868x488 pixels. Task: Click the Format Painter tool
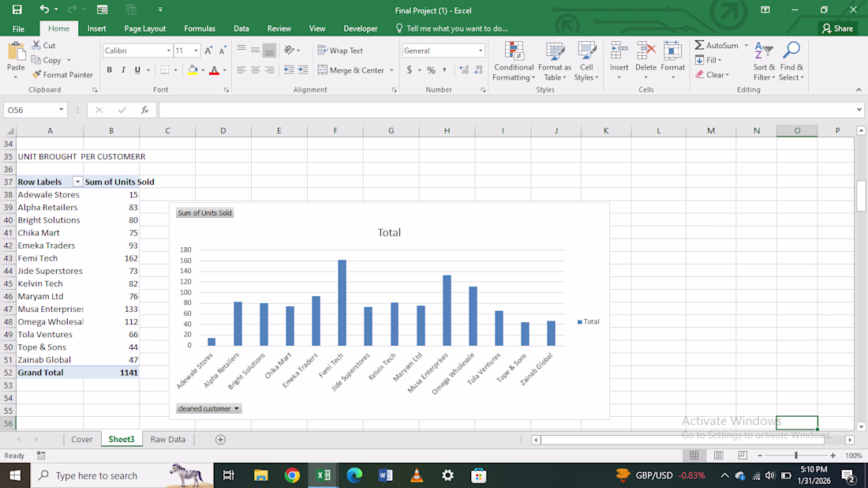pos(62,75)
